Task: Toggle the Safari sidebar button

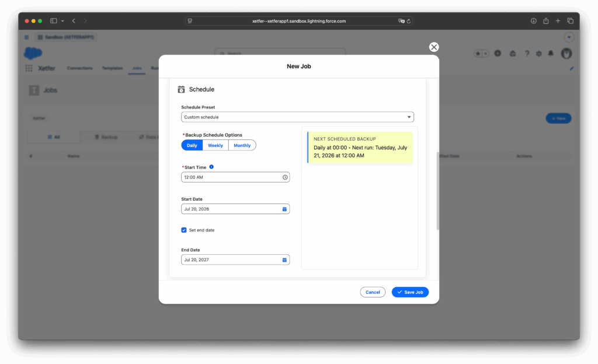Action: click(53, 21)
